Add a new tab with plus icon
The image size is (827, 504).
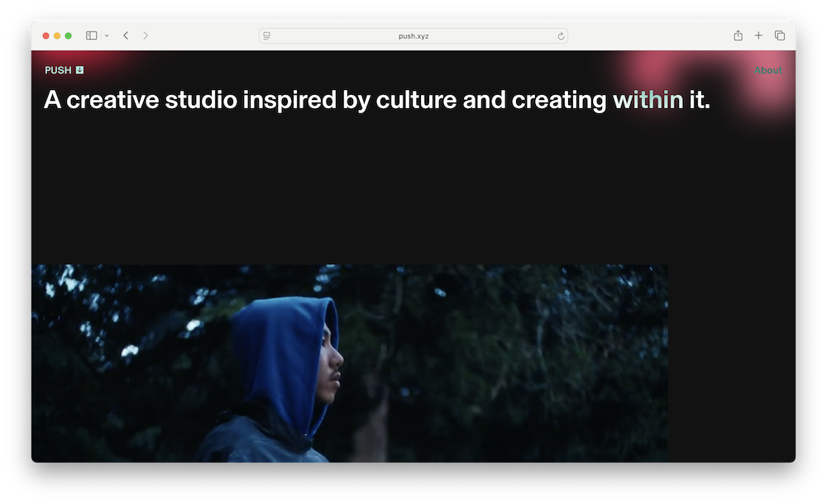click(758, 36)
